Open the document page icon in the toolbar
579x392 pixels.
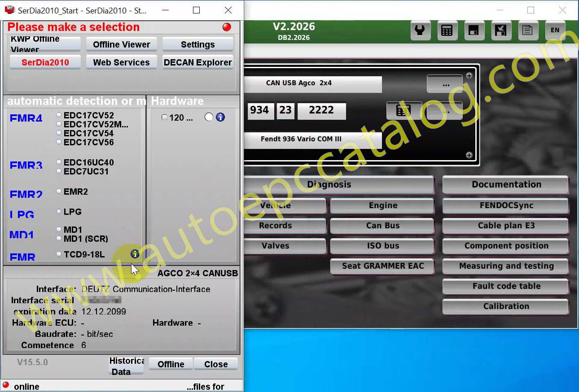pos(528,30)
